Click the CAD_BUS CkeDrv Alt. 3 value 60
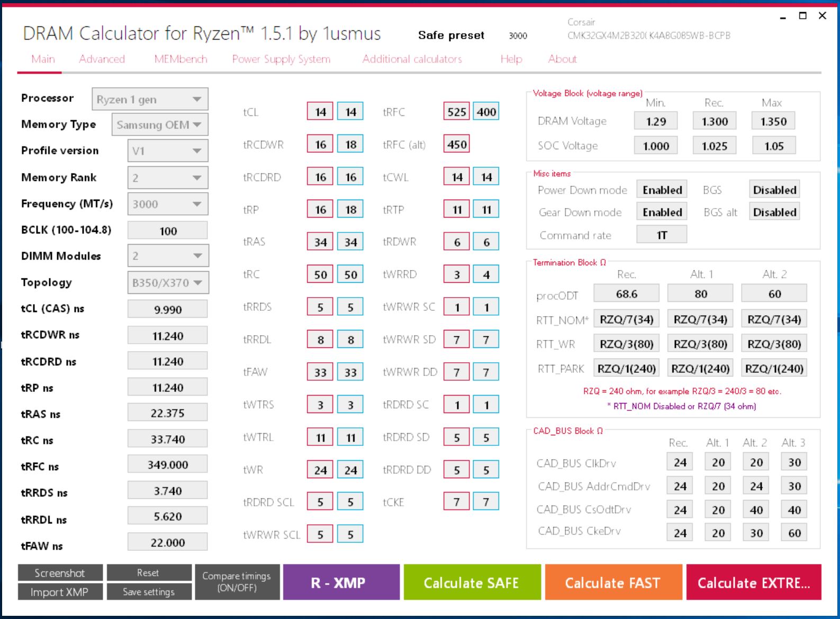The image size is (840, 619). tap(794, 533)
